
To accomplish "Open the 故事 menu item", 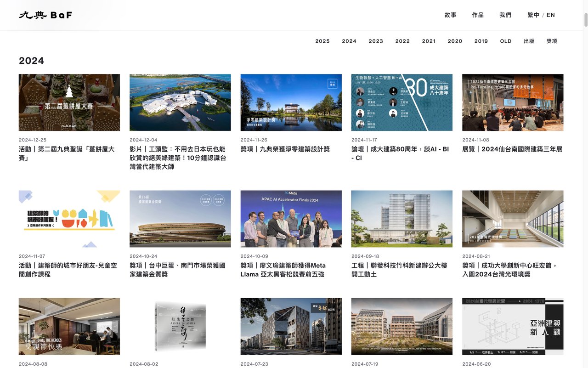I will (450, 15).
